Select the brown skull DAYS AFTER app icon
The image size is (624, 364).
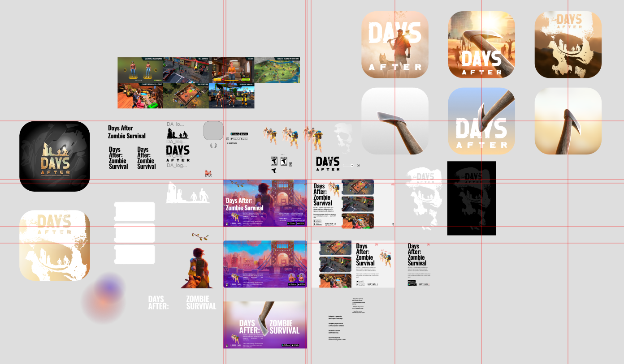(x=568, y=44)
